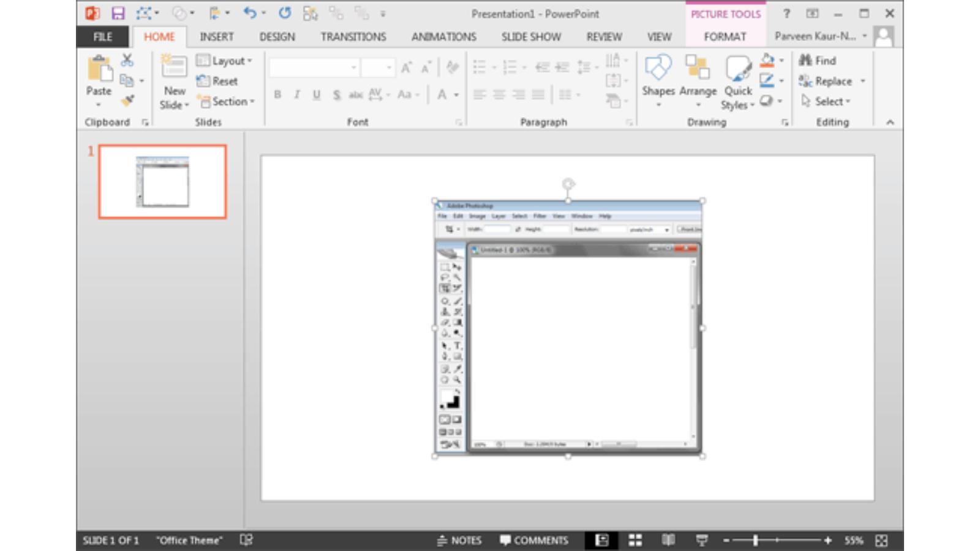980x551 pixels.
Task: Open the Replace dropdown arrow
Action: coord(862,81)
